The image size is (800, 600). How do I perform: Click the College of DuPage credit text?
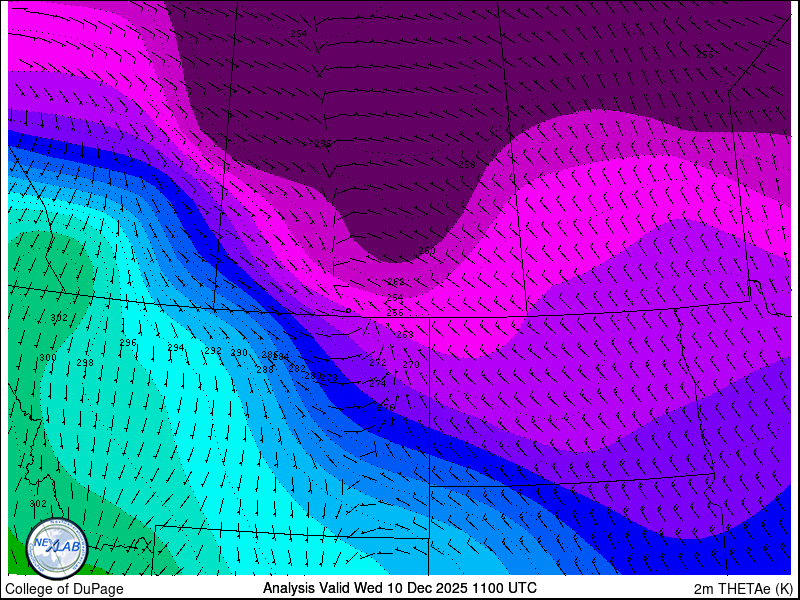coord(64,589)
